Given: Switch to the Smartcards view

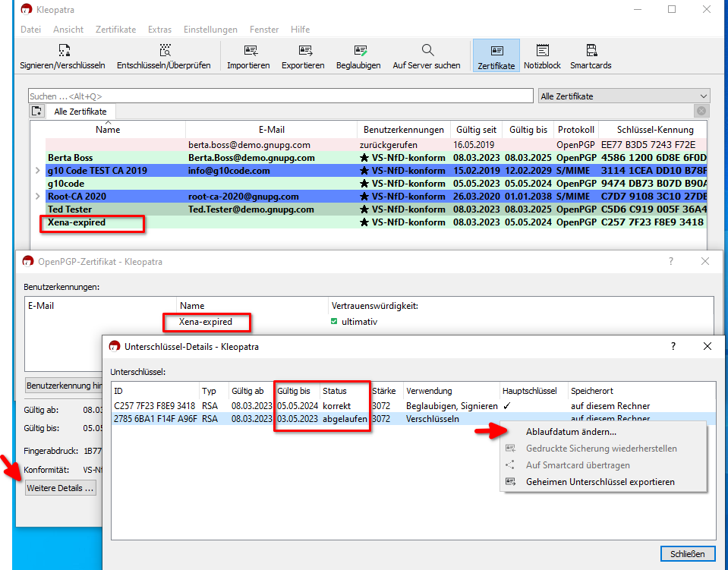Looking at the screenshot, I should pyautogui.click(x=591, y=51).
